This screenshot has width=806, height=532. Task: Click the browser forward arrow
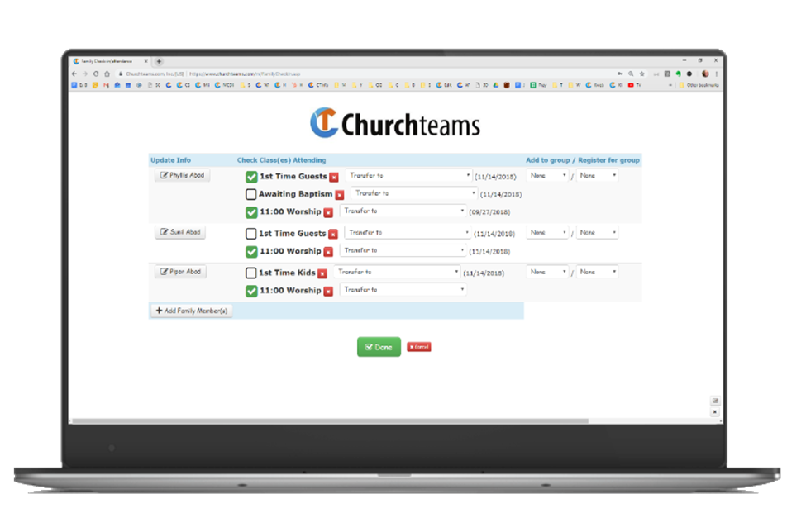coord(85,74)
